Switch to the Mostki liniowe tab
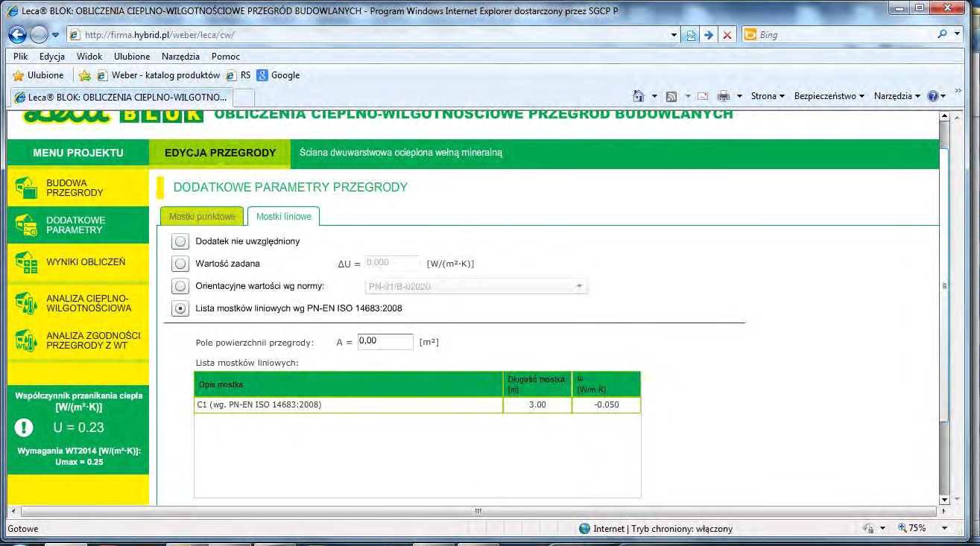 click(284, 216)
